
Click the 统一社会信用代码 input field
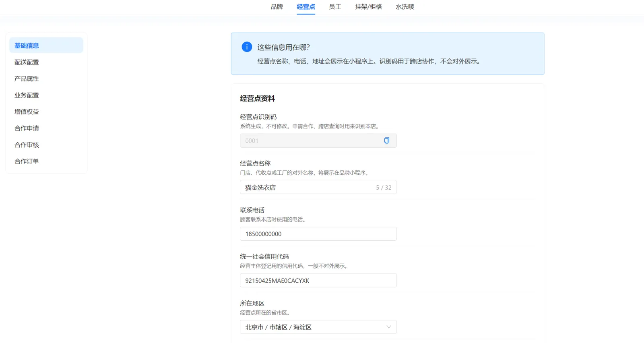coord(318,280)
